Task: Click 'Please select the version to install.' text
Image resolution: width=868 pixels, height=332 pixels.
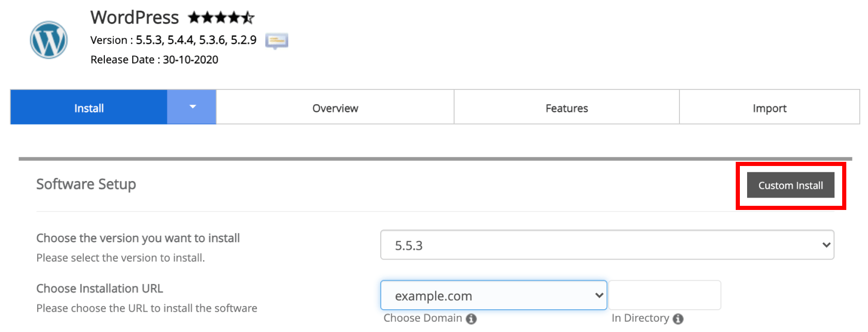Action: [120, 258]
